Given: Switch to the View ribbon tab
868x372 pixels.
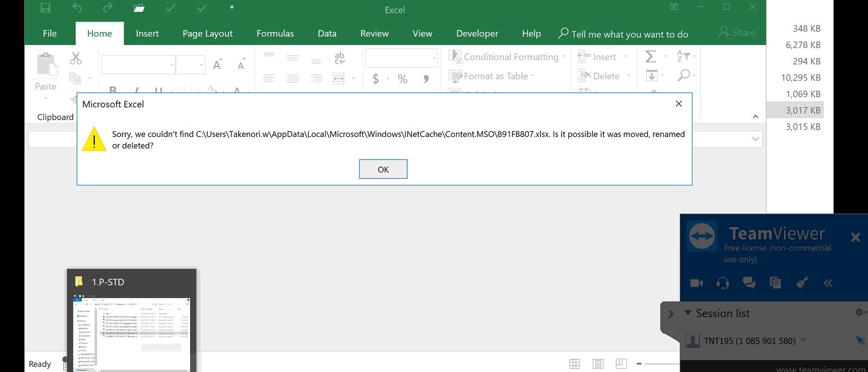Looking at the screenshot, I should pyautogui.click(x=422, y=33).
